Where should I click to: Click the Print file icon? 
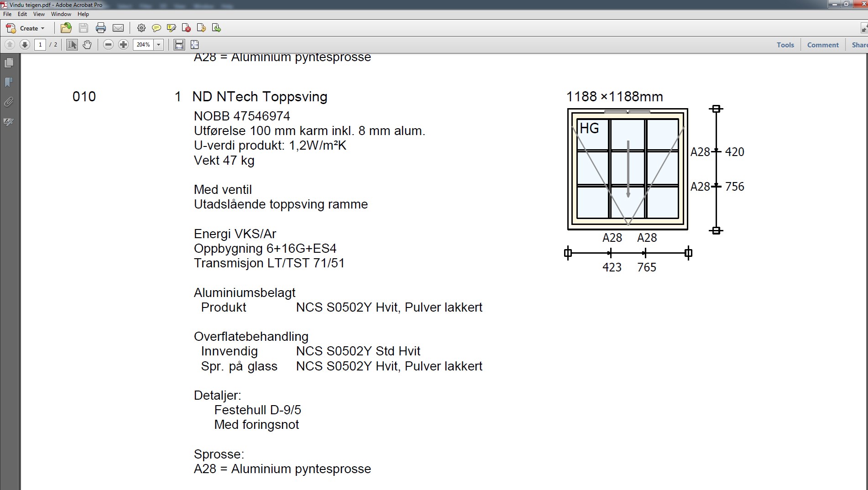coord(101,28)
